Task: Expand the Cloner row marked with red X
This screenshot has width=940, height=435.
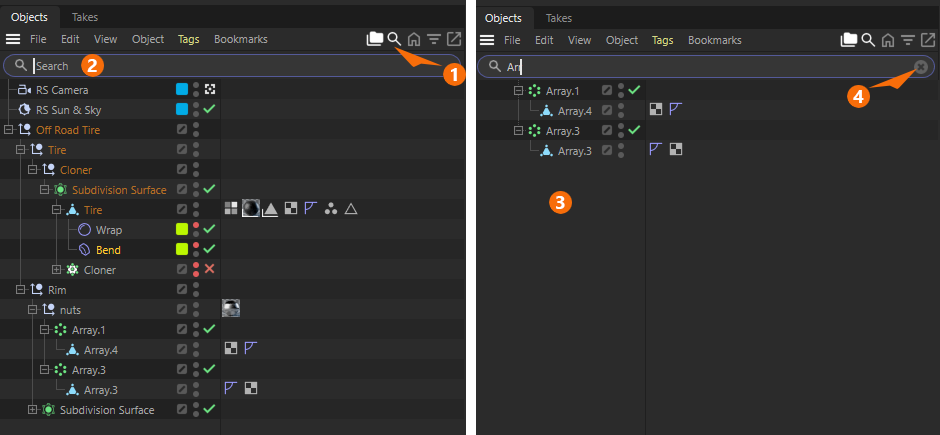Action: tap(56, 270)
